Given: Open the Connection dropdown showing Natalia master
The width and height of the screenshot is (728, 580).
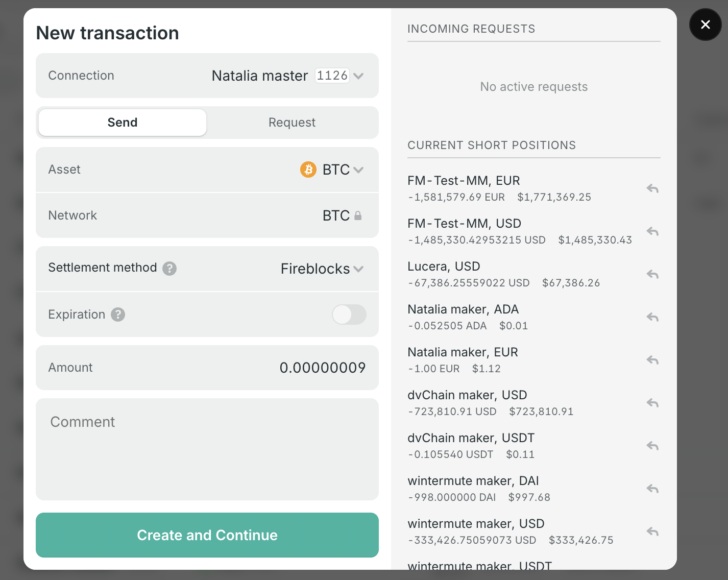Looking at the screenshot, I should [288, 76].
